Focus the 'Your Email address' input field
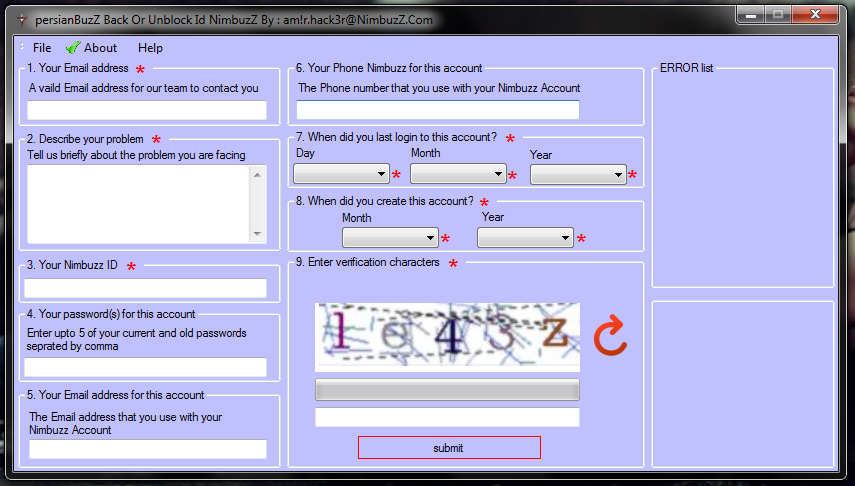 [147, 110]
